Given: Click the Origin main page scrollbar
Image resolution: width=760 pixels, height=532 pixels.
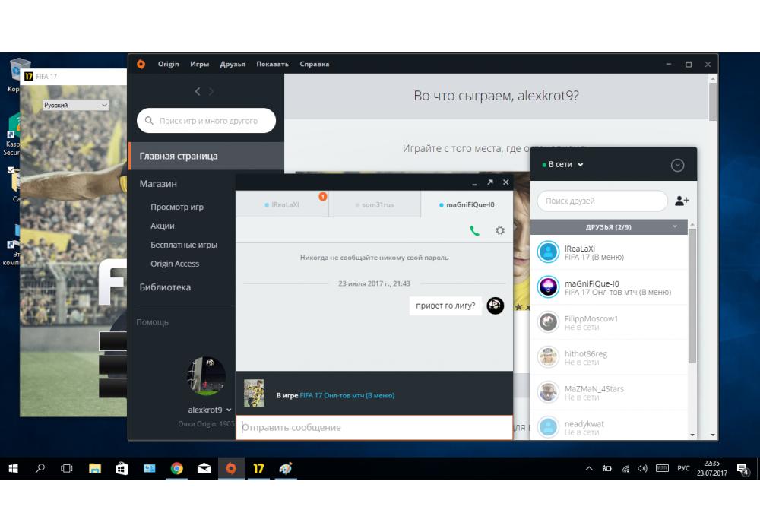Looking at the screenshot, I should tap(713, 101).
